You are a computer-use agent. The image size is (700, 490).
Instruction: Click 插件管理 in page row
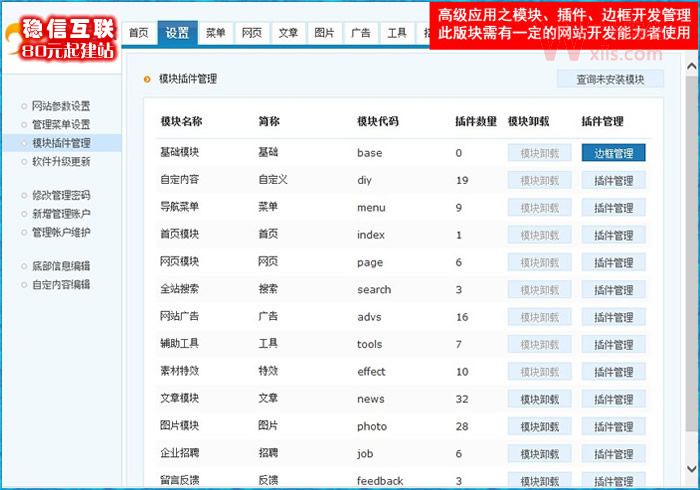(x=613, y=262)
